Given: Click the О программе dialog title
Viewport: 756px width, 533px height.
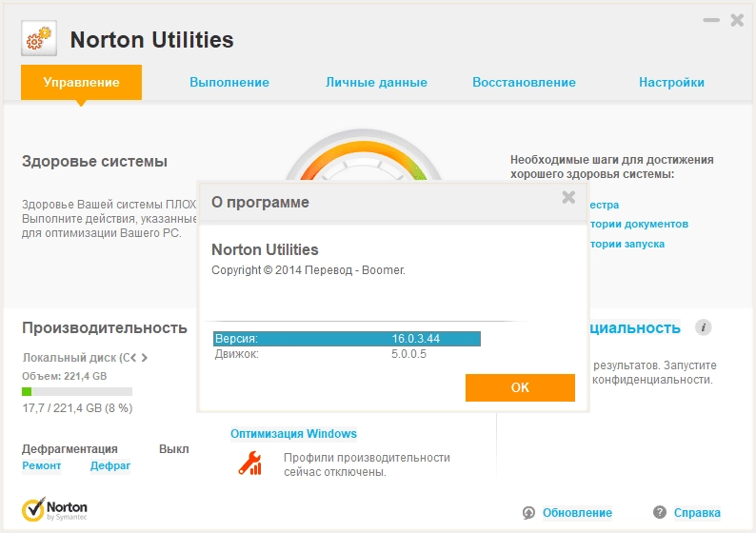Looking at the screenshot, I should (260, 203).
